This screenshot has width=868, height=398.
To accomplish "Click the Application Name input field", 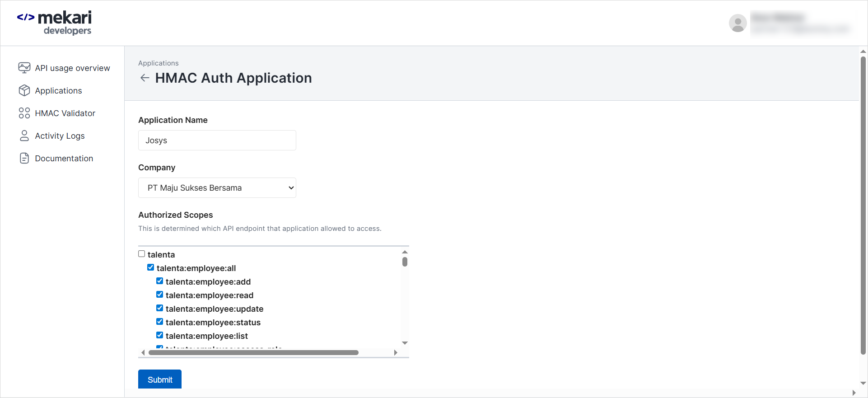I will tap(217, 140).
